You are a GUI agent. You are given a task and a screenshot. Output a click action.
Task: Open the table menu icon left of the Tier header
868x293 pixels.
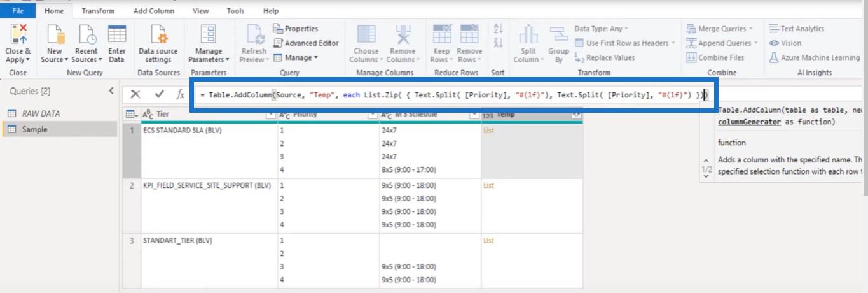tap(130, 114)
